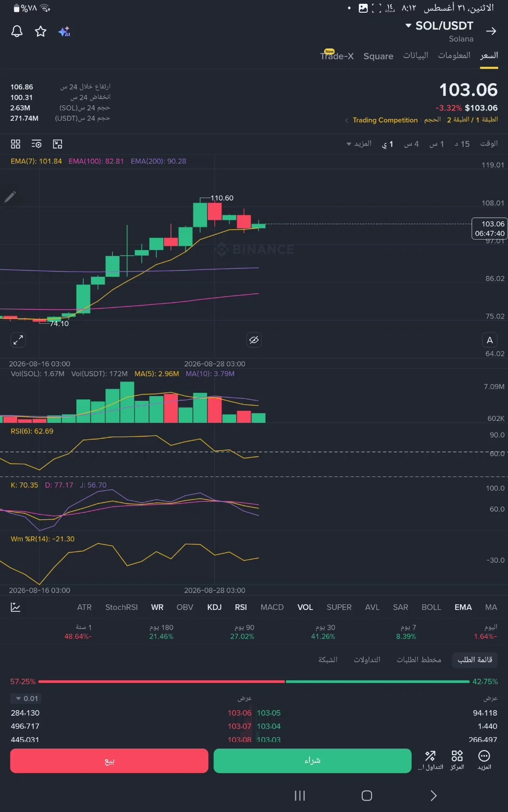Toggle the VOL indicator

305,607
